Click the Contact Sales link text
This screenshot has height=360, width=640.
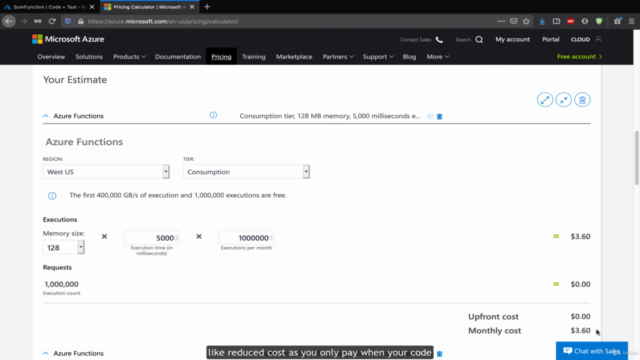[416, 40]
